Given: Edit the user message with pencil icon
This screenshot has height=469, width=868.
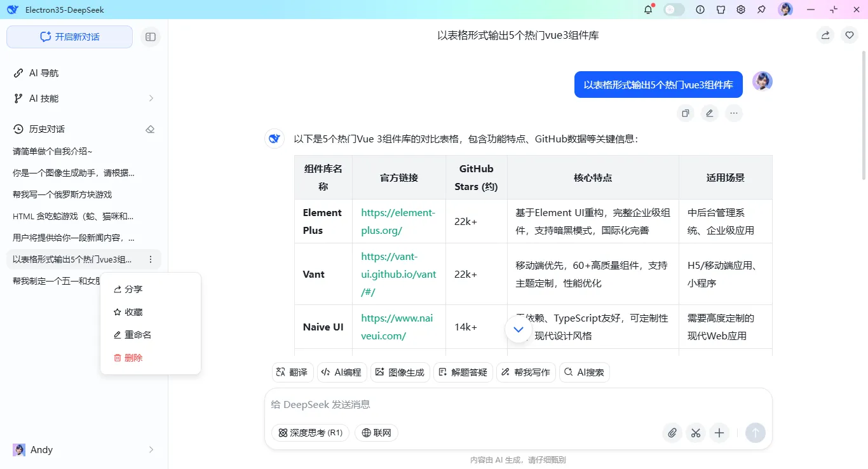Looking at the screenshot, I should 710,113.
